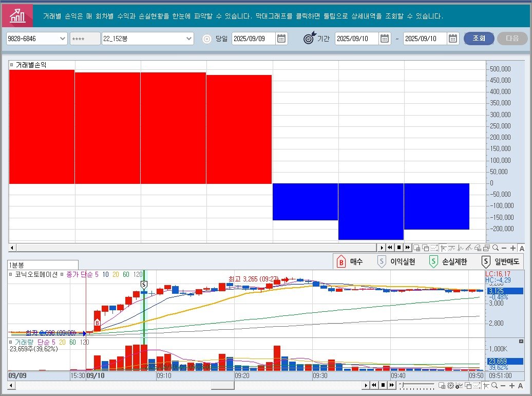Expand the account number 9828-6846 dropdown
The height and width of the screenshot is (396, 532).
(63, 39)
